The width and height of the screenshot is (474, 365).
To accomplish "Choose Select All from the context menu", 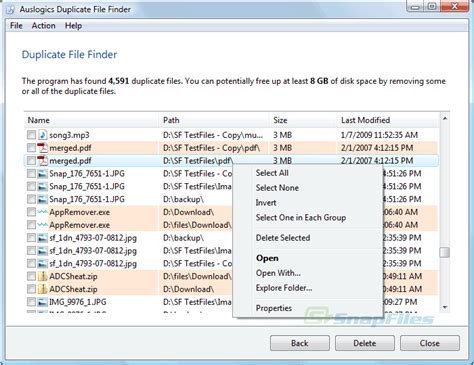I will click(272, 173).
